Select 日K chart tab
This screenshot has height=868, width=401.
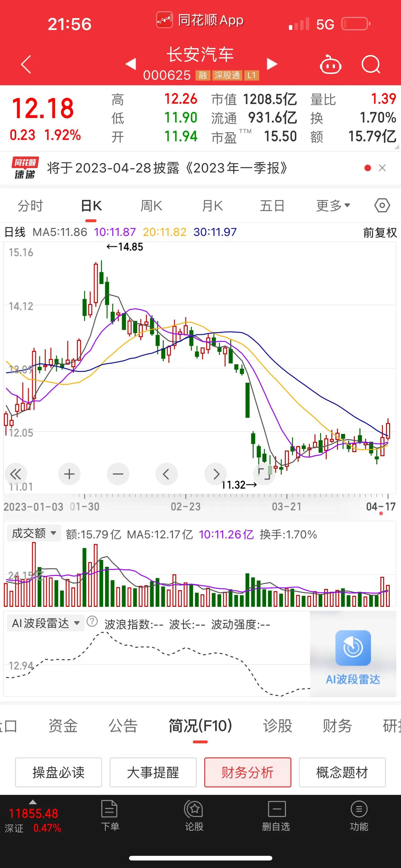(91, 206)
